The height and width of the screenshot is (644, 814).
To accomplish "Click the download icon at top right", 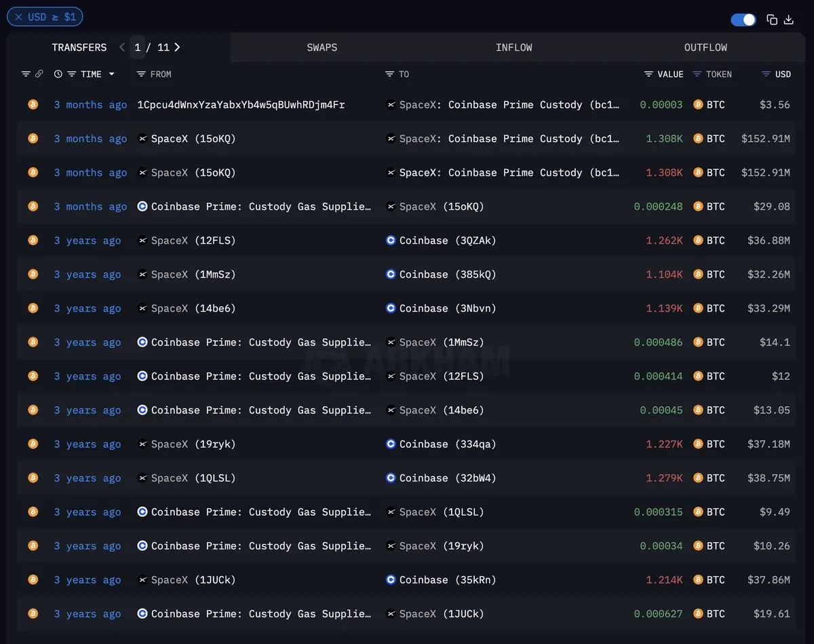I will pos(789,20).
